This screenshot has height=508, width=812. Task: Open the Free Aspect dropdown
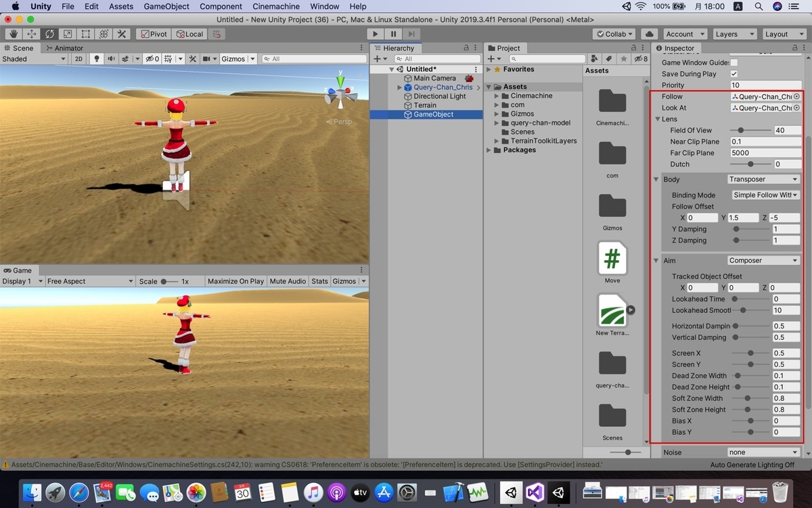click(90, 281)
